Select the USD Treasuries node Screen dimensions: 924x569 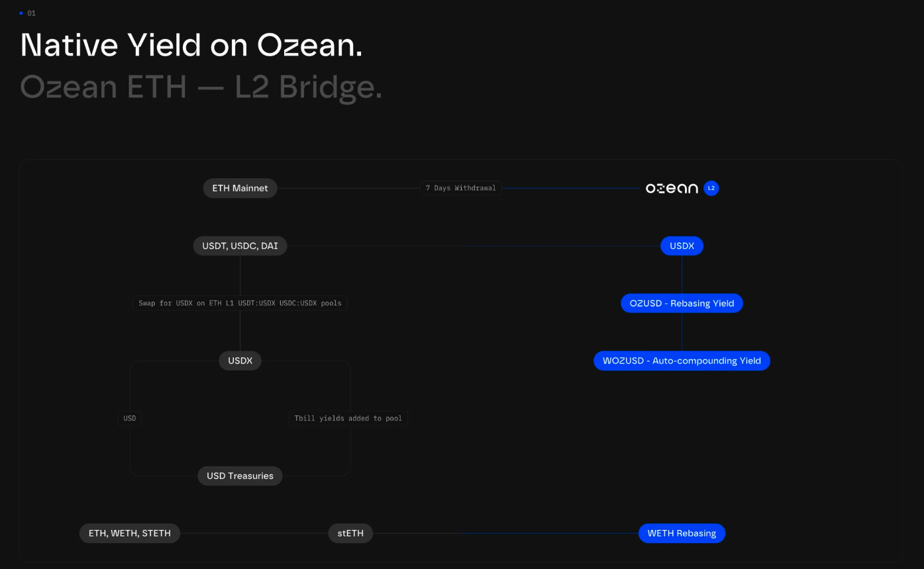pos(240,476)
